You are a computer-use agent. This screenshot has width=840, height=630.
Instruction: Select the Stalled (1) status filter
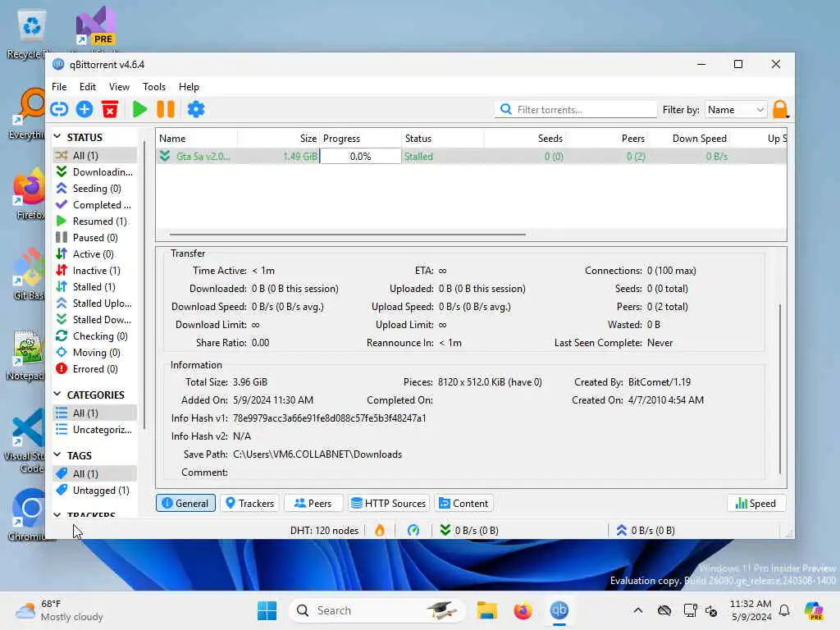click(x=94, y=286)
